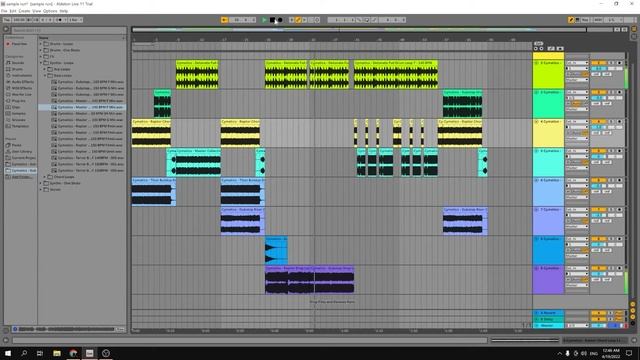Toggle the orange Follow arrow button
The image size is (640, 360).
coord(224,20)
